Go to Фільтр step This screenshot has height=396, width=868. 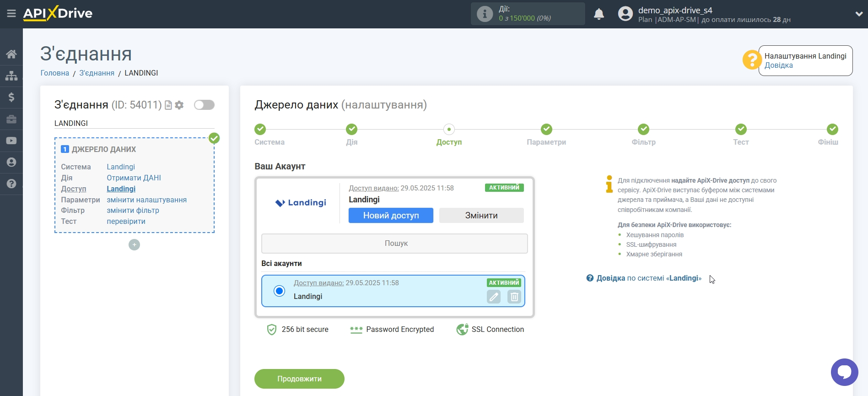pos(643,129)
